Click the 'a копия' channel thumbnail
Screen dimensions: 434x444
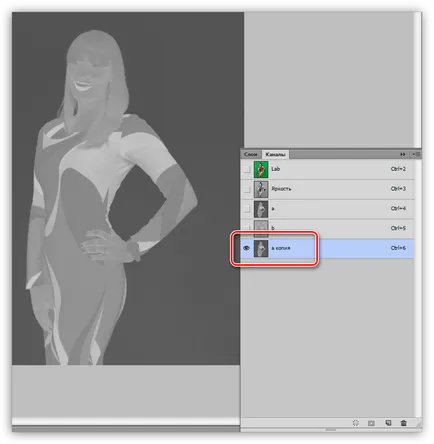261,248
